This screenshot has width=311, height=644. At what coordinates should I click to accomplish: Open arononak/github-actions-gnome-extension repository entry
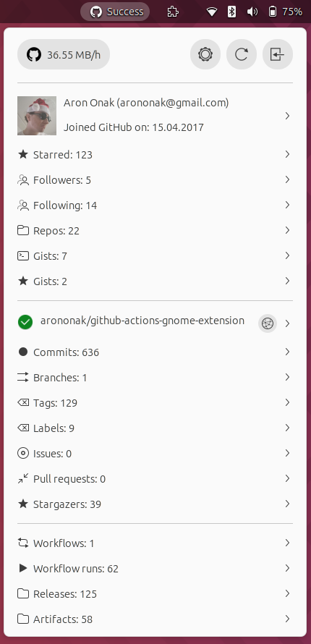pyautogui.click(x=155, y=323)
